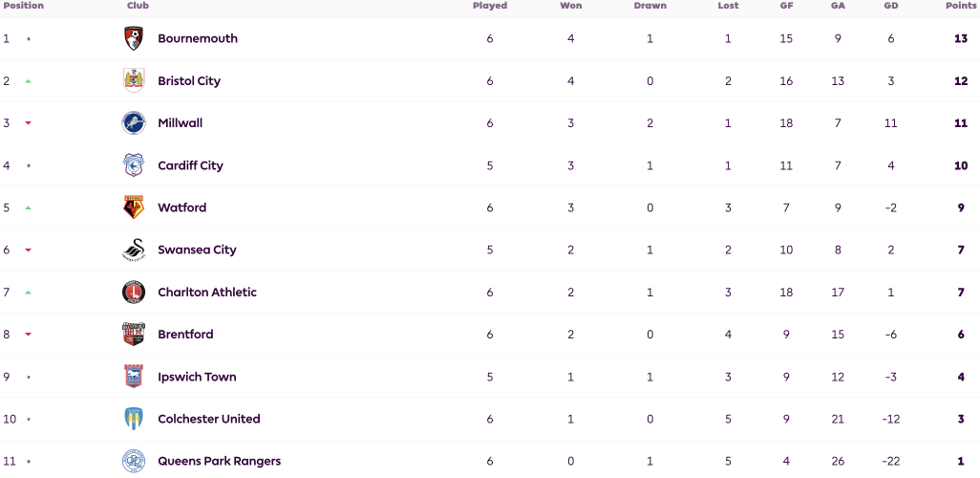Click the Brentford club crest
This screenshot has height=478, width=980.
(x=134, y=334)
